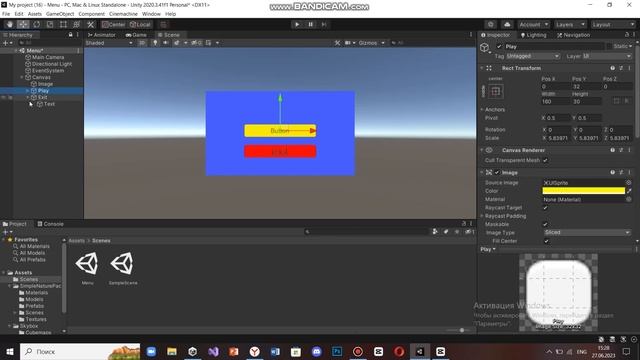
Task: Switch to the Animator tab
Action: (x=102, y=35)
